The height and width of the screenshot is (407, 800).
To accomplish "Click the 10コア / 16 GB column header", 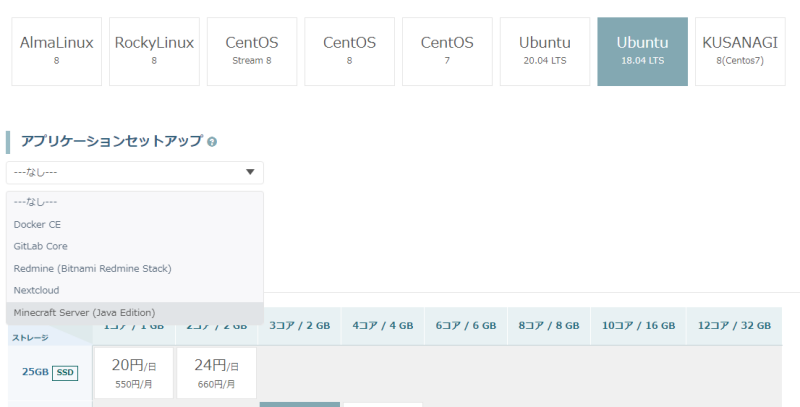I will [638, 326].
